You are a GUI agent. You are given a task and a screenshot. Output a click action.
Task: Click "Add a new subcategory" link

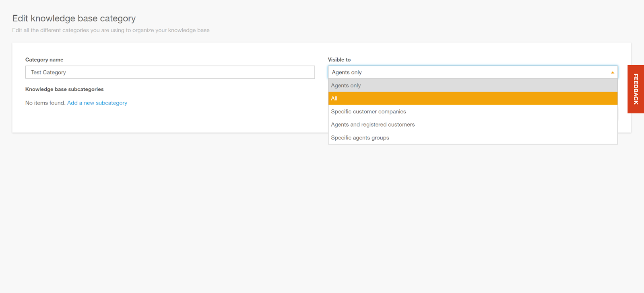click(97, 103)
